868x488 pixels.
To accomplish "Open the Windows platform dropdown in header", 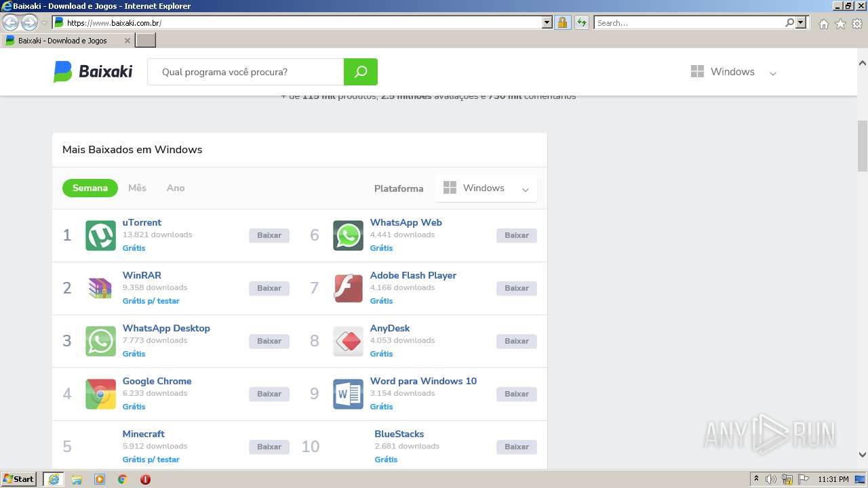I will 734,72.
